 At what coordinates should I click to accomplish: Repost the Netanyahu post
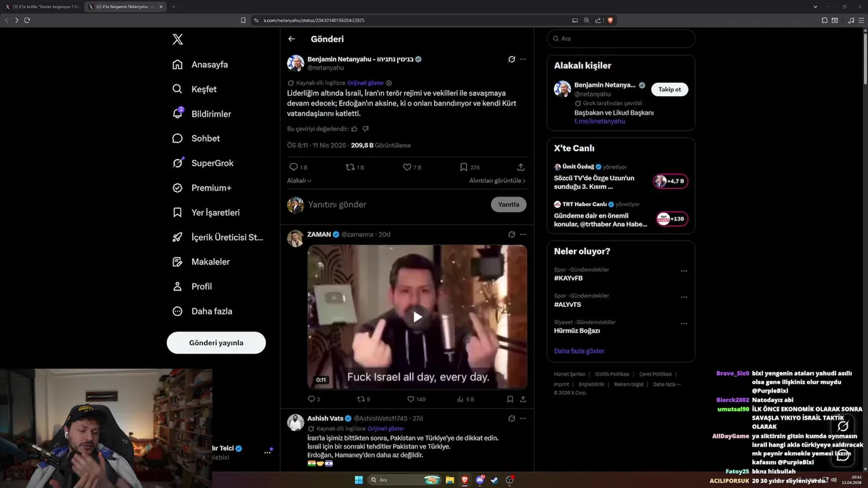coord(355,167)
